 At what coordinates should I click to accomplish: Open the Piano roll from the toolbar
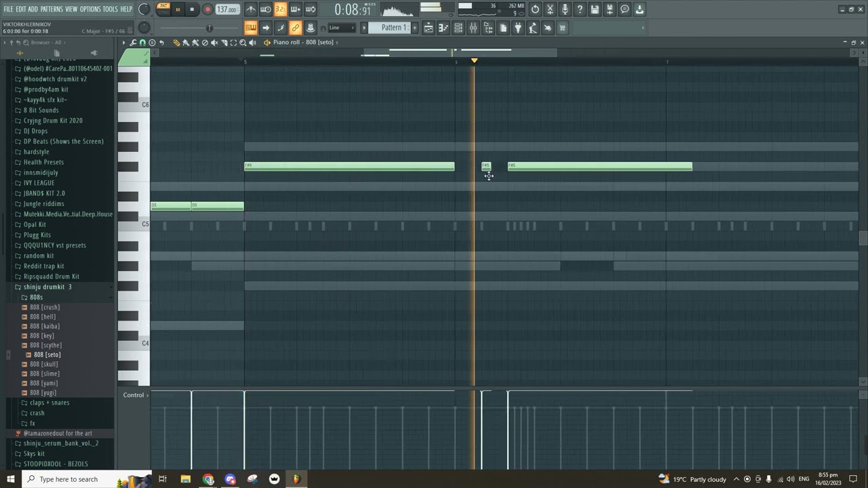(443, 28)
